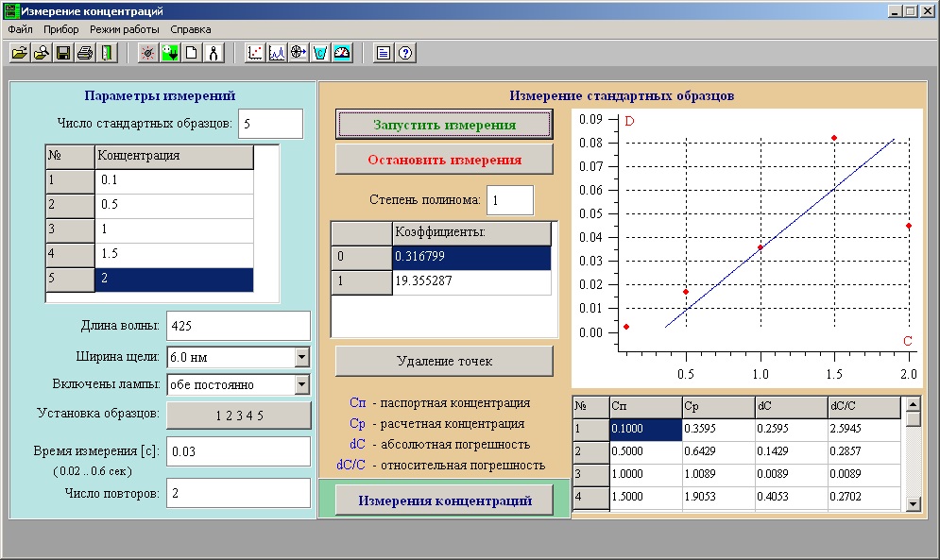Click the red lamp icon

pos(147,53)
